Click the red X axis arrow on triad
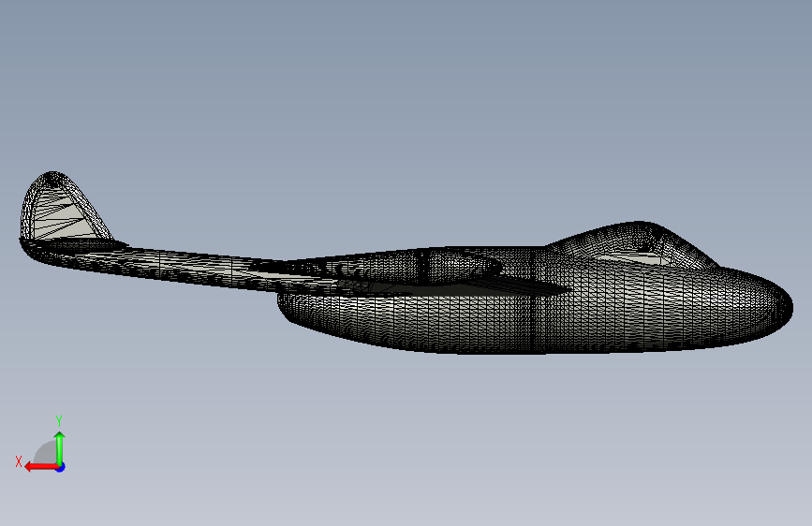 click(41, 467)
